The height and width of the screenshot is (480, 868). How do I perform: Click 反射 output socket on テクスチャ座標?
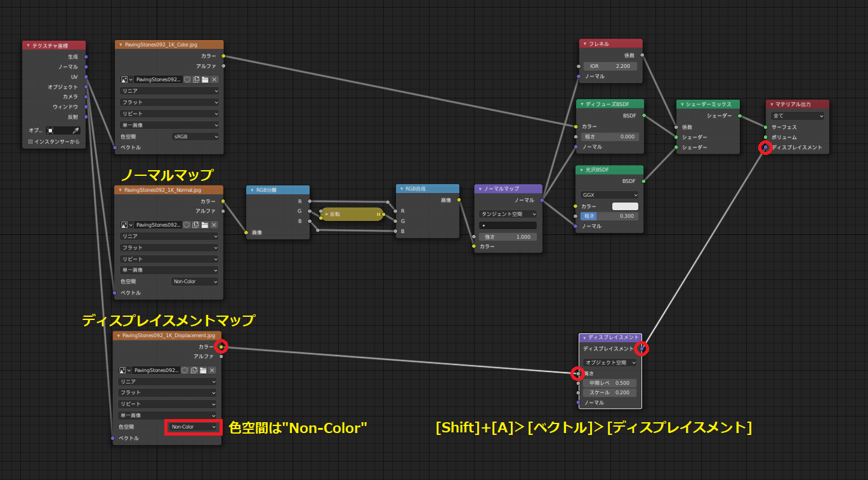(86, 117)
